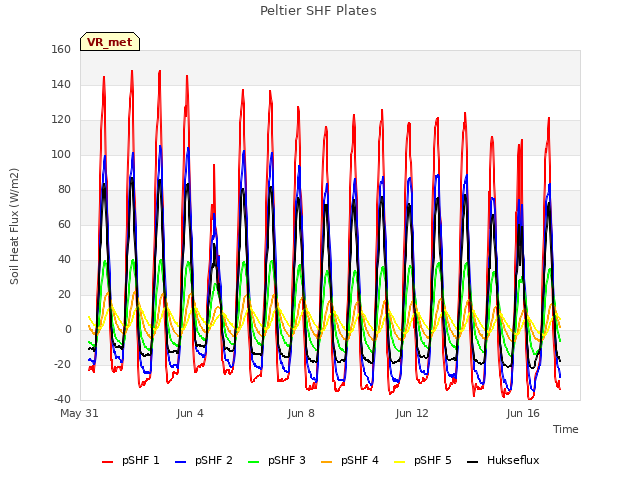Click the chart title Peltier SHF Plates

point(318,11)
